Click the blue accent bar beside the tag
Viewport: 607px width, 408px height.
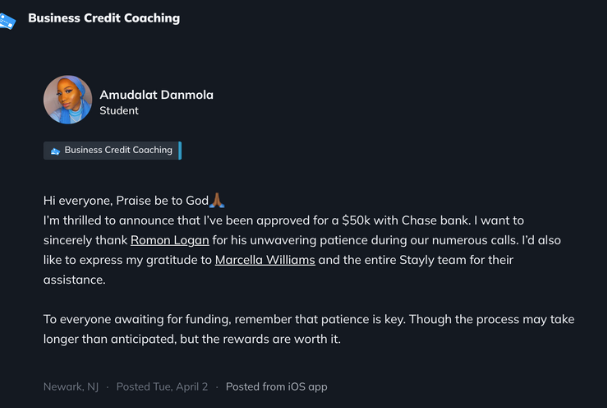click(x=180, y=150)
